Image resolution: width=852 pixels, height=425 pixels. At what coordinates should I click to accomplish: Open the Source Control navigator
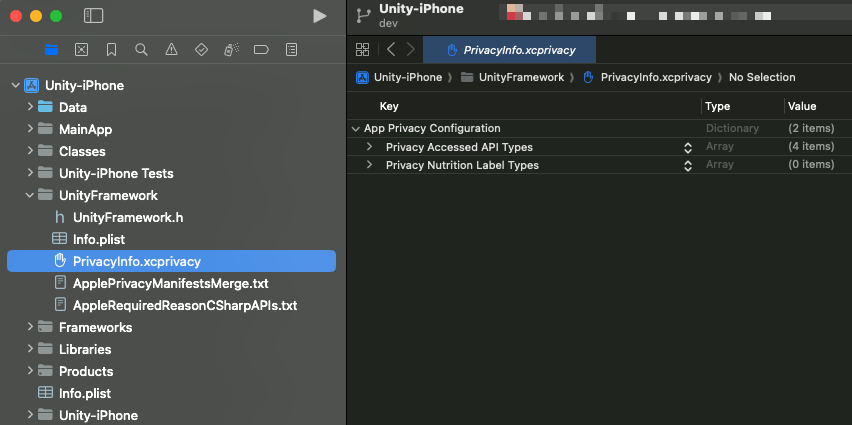pos(81,50)
